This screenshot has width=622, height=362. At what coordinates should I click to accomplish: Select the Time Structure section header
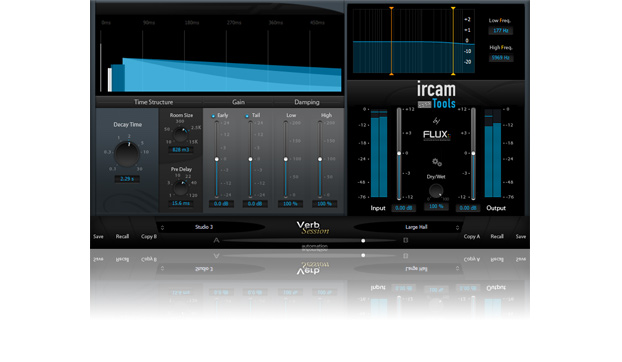point(153,102)
